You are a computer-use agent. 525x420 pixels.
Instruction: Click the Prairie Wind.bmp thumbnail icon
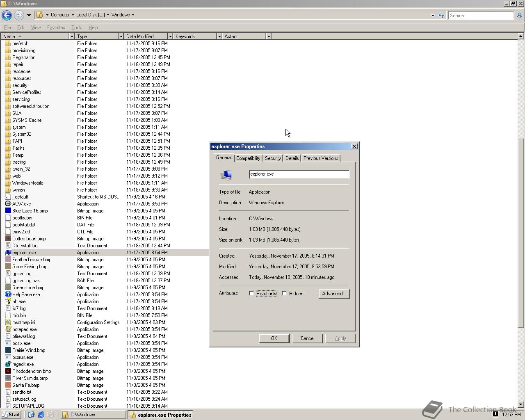tap(8, 350)
